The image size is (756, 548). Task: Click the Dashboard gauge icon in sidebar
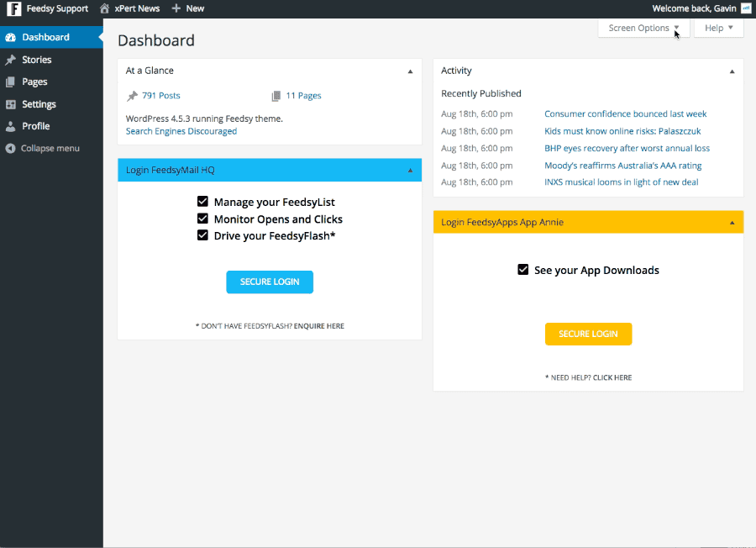tap(10, 37)
